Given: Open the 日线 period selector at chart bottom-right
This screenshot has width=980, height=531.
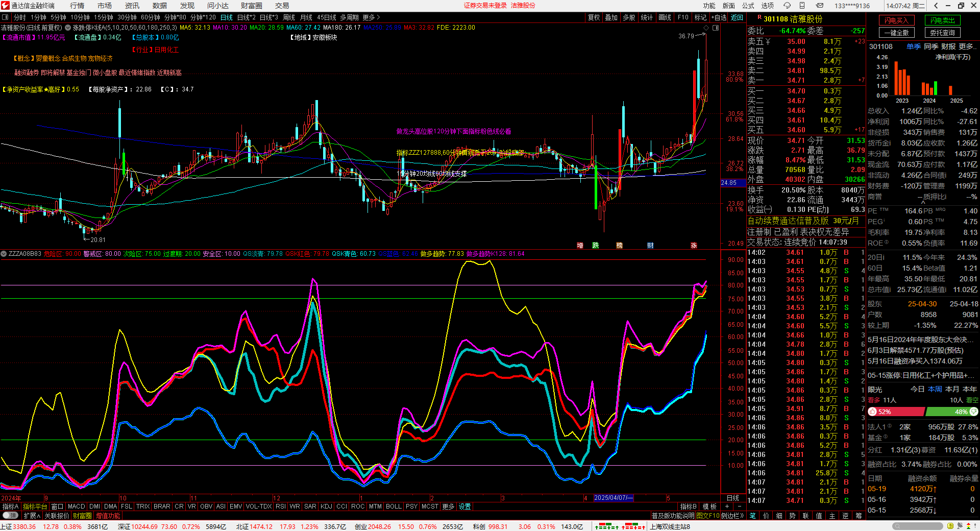Looking at the screenshot, I should pos(733,498).
